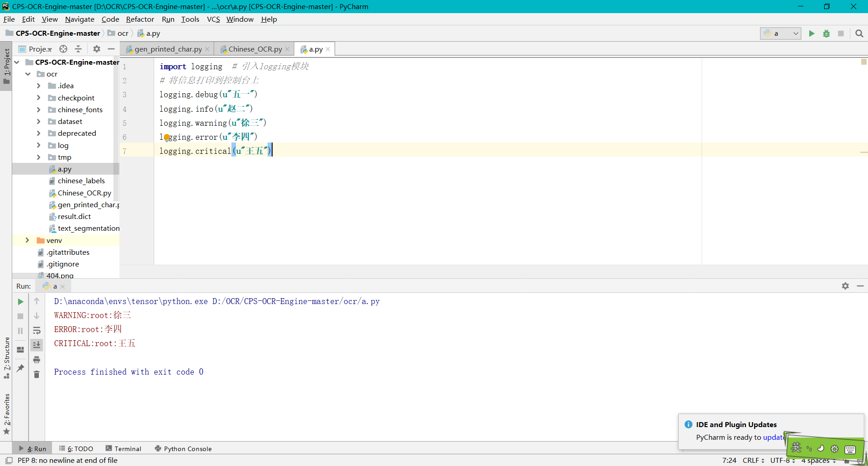Clear console output with trash icon
Viewport: 868px width, 466px height.
pyautogui.click(x=37, y=375)
